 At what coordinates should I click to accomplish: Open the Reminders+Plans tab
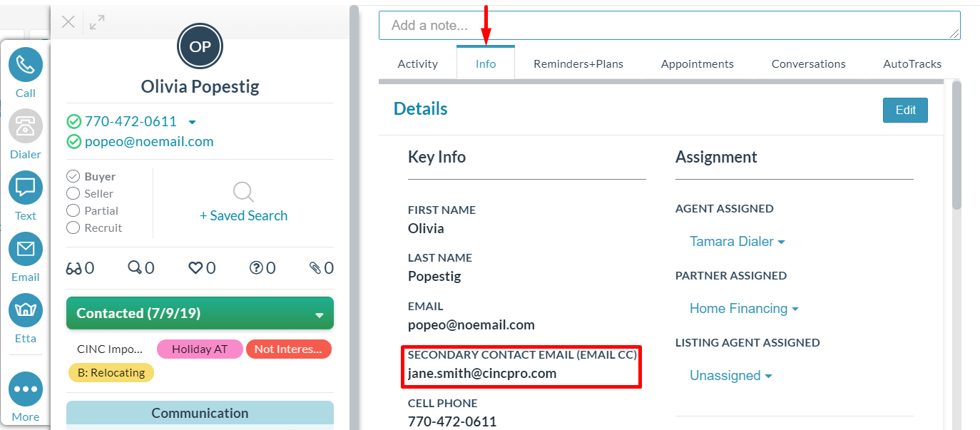pos(578,64)
